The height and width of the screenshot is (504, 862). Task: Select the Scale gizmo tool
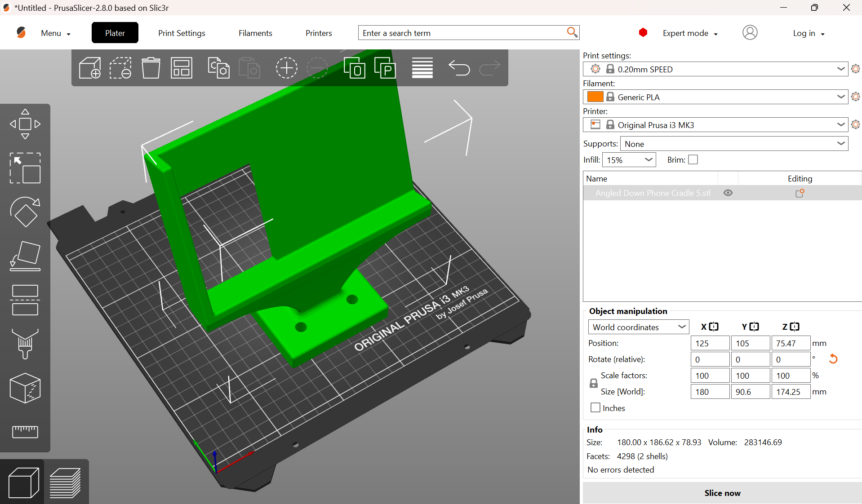click(25, 168)
